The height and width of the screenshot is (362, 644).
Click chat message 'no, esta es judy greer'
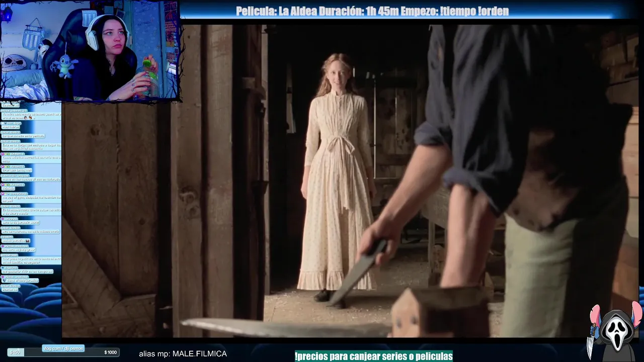tap(19, 249)
